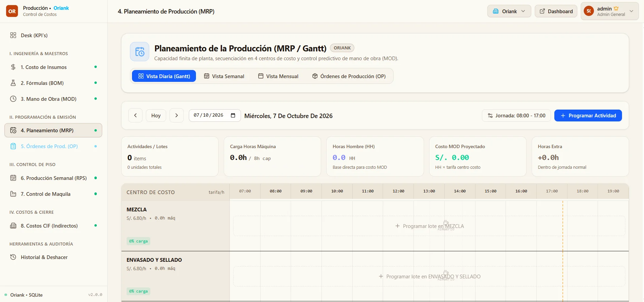Click the ORIANK badge beside the title
The image size is (644, 302).
pyautogui.click(x=342, y=48)
